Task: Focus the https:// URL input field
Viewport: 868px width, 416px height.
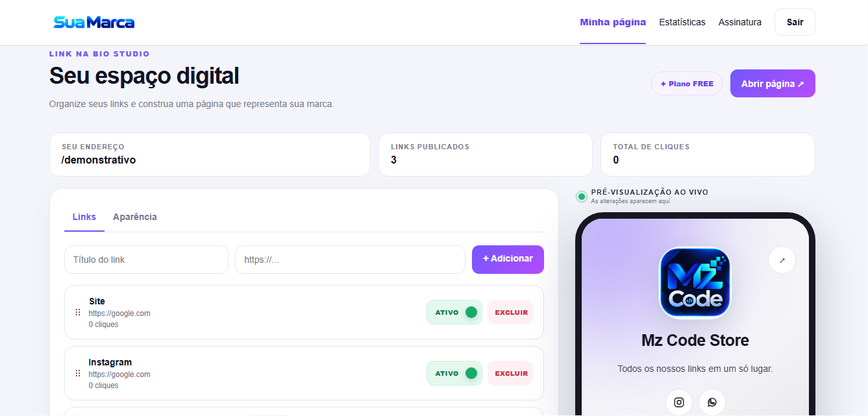Action: (x=350, y=260)
